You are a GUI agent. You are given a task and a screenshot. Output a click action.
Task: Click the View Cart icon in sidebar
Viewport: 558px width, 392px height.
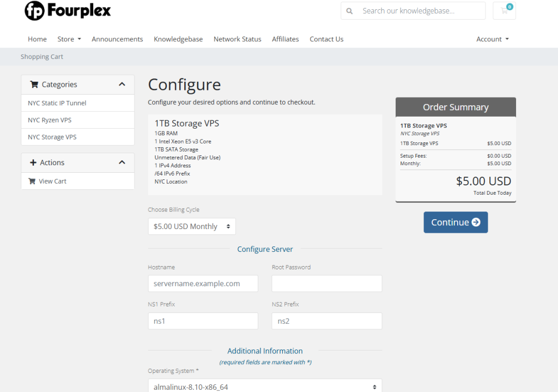[x=32, y=181]
